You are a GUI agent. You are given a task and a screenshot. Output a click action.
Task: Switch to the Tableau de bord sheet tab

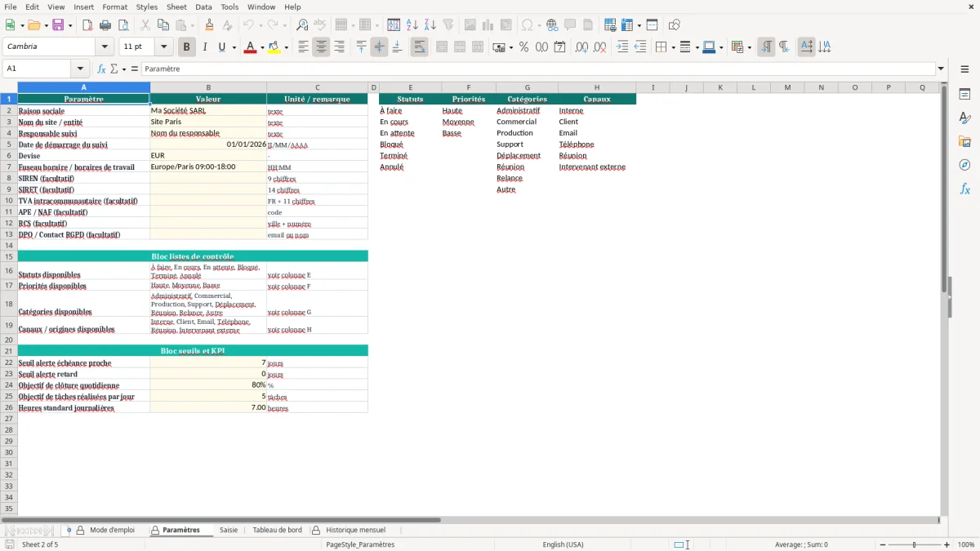coord(277,530)
